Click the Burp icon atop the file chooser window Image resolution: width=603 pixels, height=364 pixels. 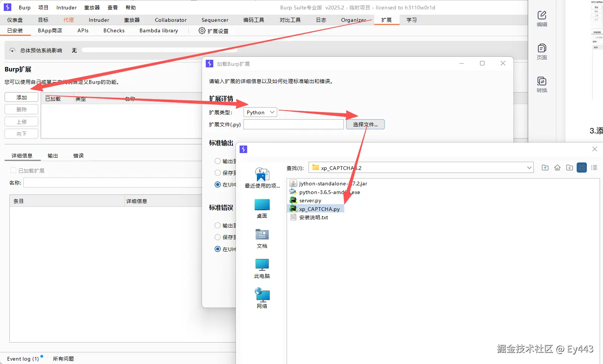pyautogui.click(x=243, y=149)
